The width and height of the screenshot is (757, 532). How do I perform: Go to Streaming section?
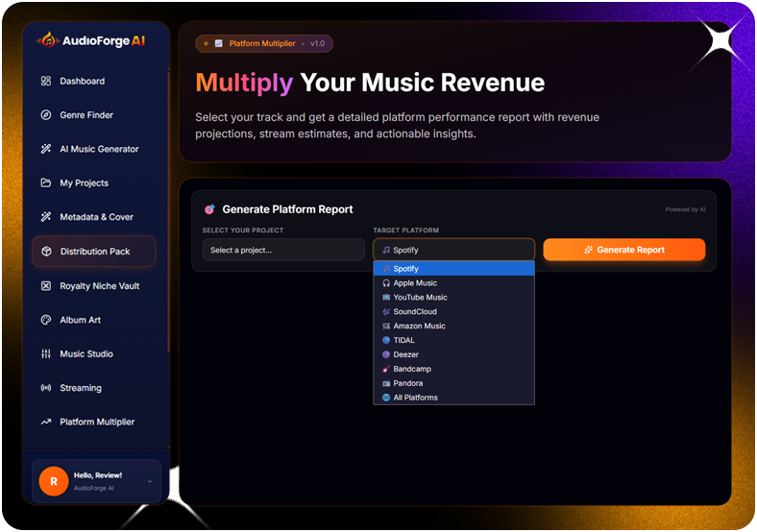pyautogui.click(x=93, y=388)
